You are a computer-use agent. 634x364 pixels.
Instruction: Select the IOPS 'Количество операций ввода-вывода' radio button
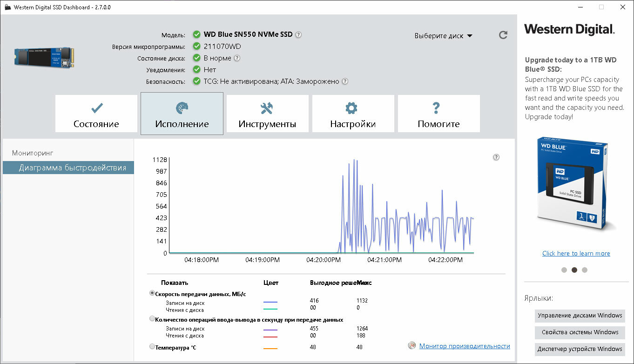coord(152,319)
